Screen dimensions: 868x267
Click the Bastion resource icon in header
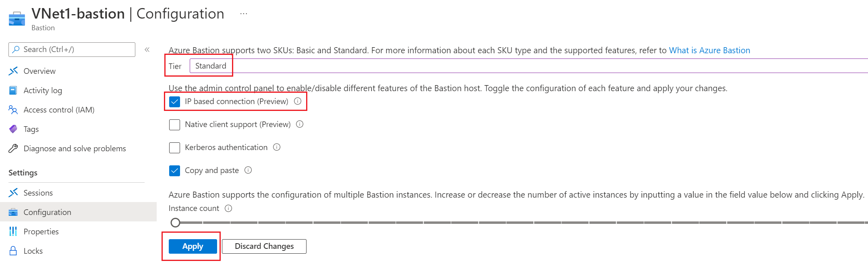pyautogui.click(x=17, y=19)
